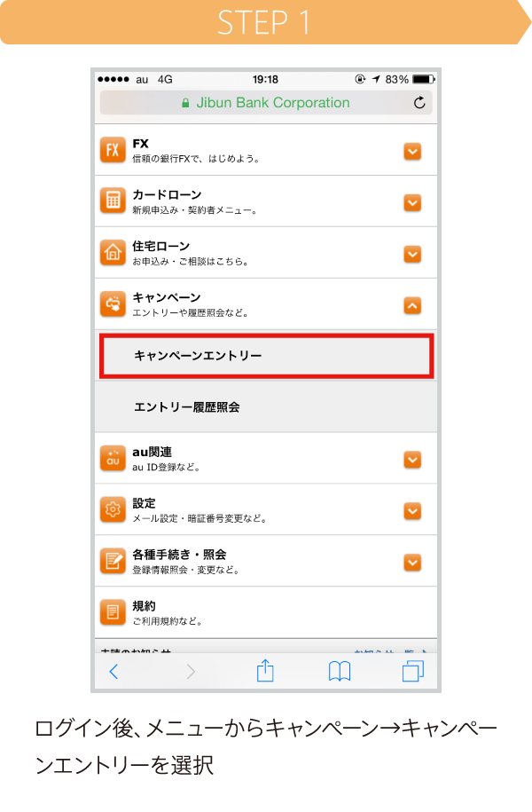Expand the FX section chevron
The image size is (532, 812).
(x=412, y=151)
